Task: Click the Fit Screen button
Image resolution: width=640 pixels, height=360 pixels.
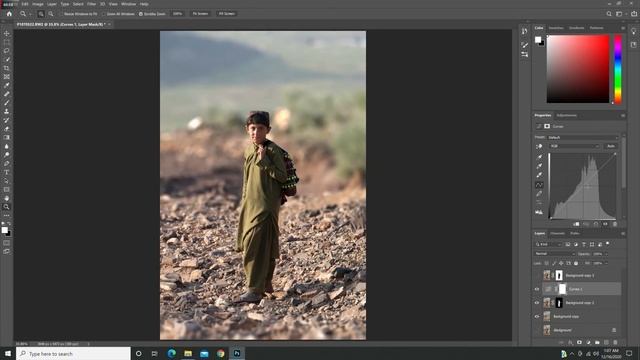Action: pyautogui.click(x=200, y=14)
